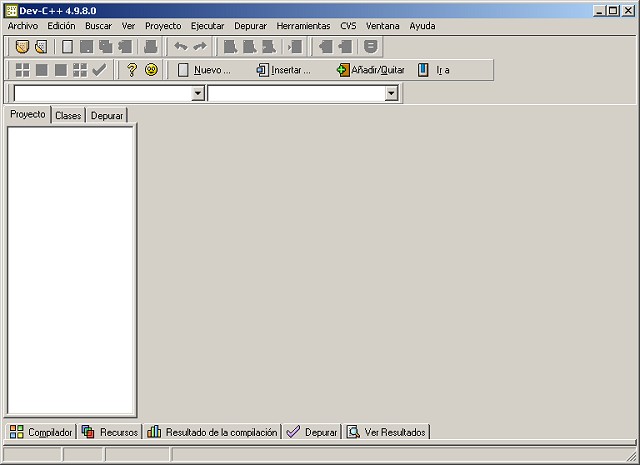
Task: Expand the first class browser dropdown
Action: tap(197, 93)
